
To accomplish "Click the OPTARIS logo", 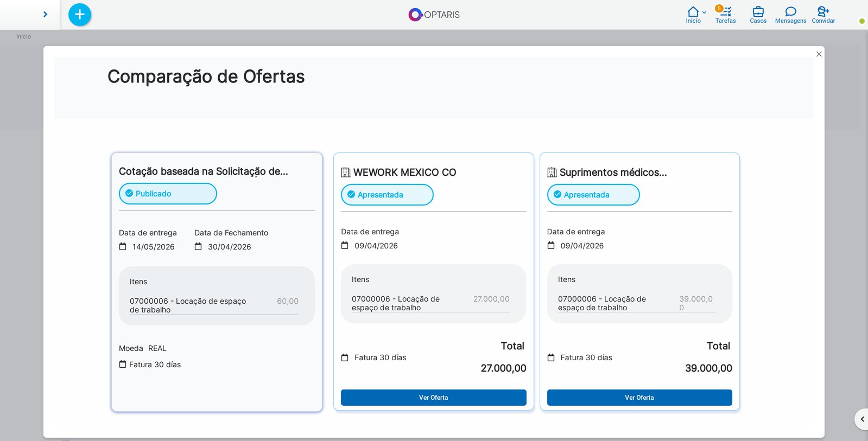I will (434, 15).
